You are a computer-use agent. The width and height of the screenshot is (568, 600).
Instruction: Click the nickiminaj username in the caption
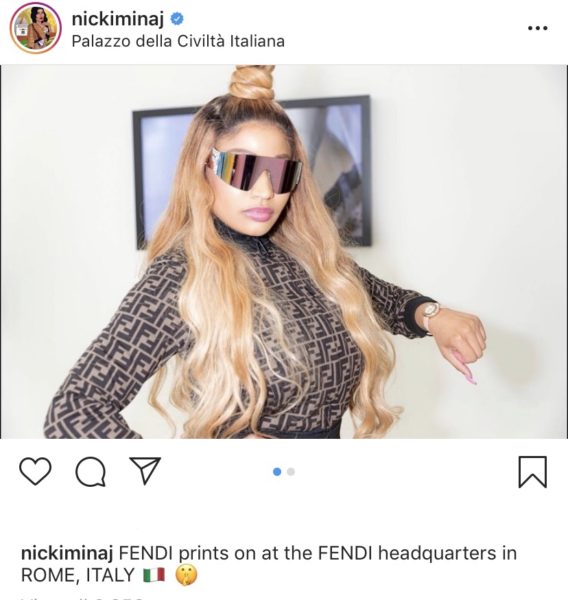[67, 553]
